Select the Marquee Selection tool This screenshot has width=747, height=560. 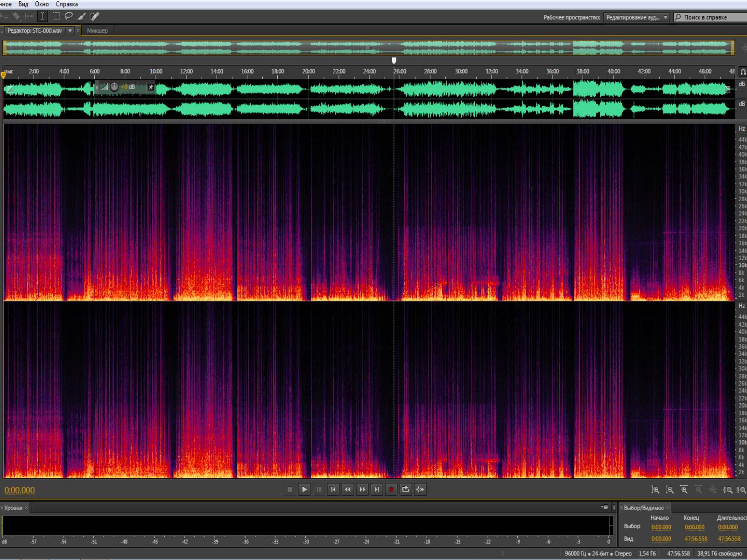[x=56, y=16]
